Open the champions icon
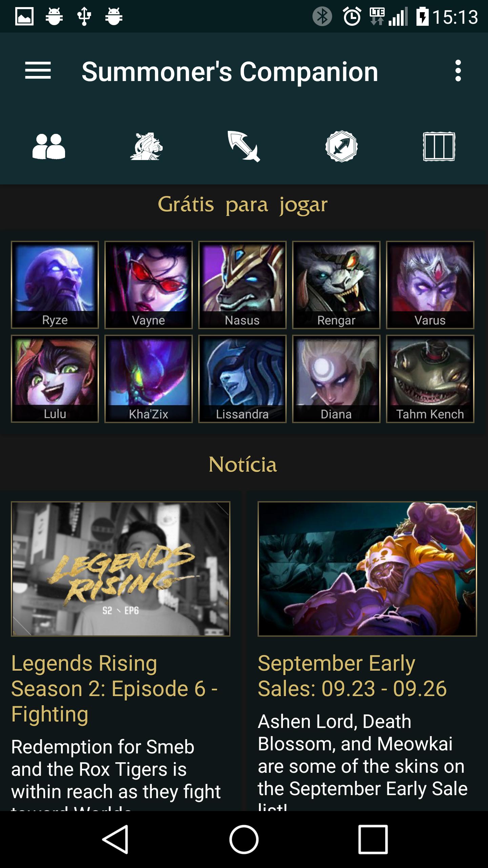 click(146, 146)
